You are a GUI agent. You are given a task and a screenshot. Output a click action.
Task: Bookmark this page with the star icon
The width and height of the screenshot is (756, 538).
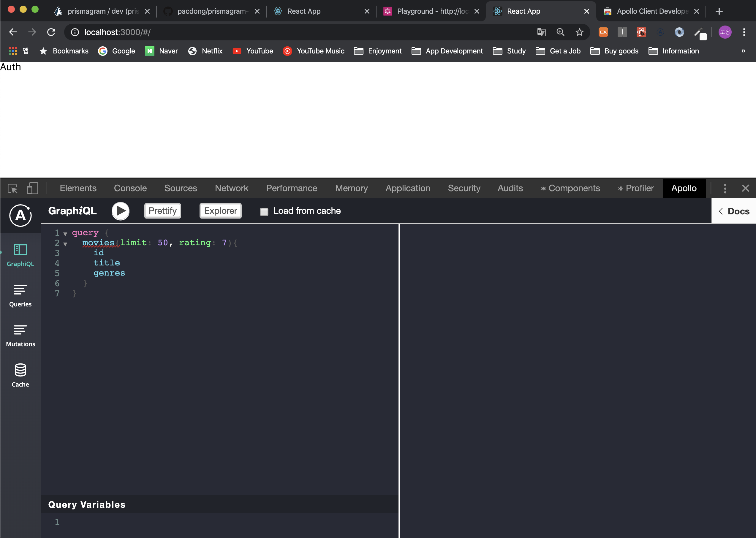point(579,32)
